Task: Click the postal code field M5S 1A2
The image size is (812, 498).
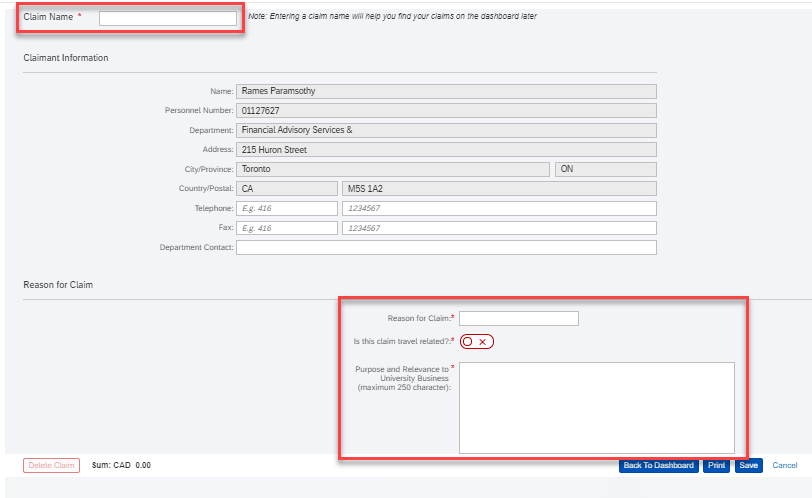Action: (499, 188)
